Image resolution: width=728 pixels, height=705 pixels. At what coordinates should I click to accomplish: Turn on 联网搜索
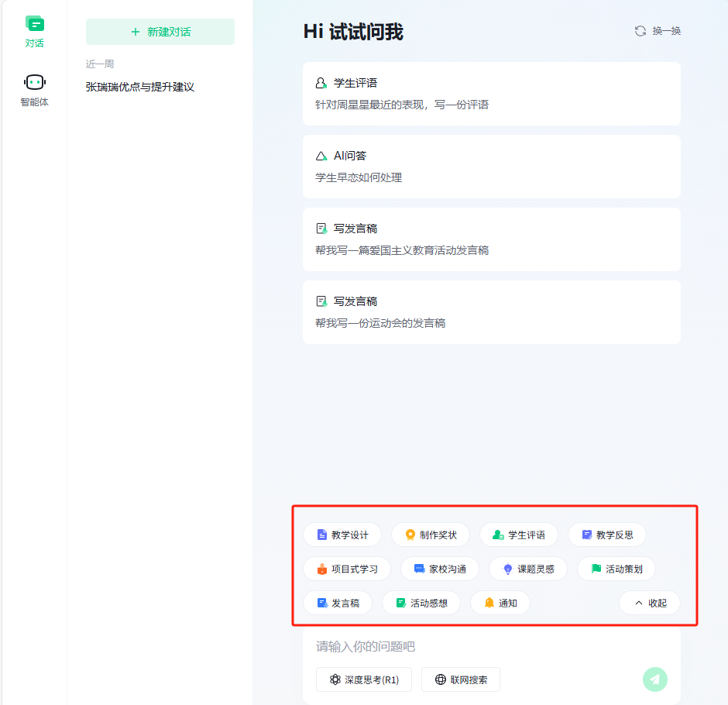click(462, 679)
